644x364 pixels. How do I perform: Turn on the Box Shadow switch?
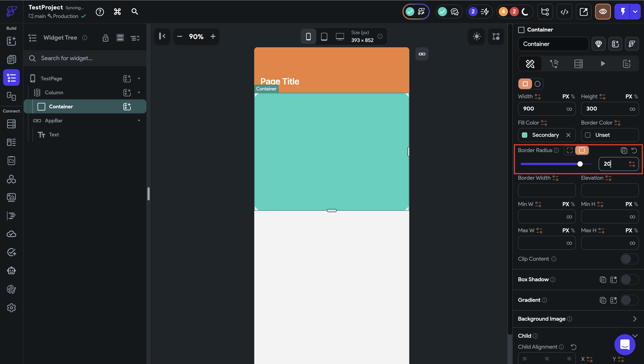pyautogui.click(x=629, y=280)
